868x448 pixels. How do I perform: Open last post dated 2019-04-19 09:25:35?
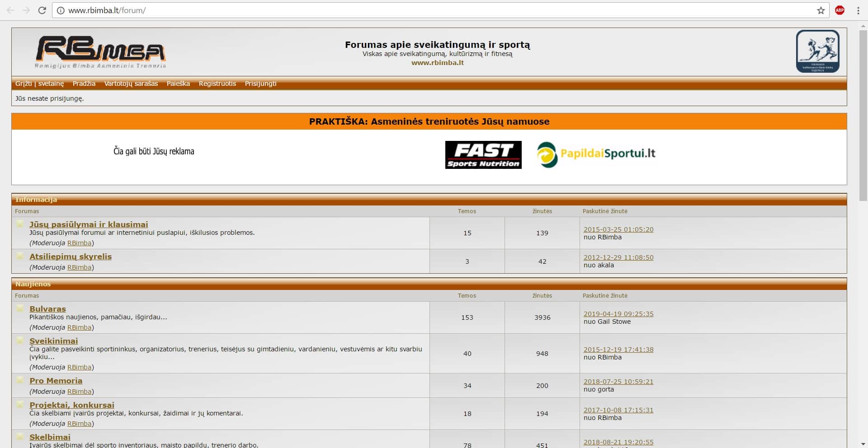618,314
